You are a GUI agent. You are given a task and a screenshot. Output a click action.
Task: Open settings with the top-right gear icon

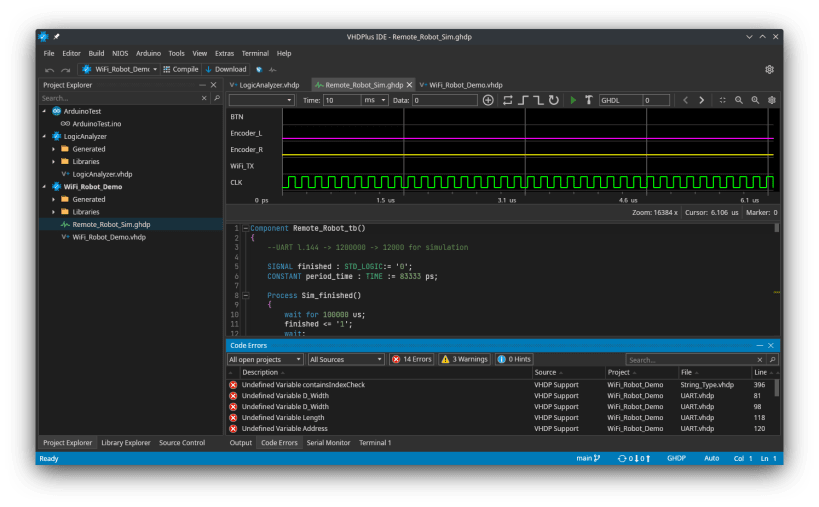click(x=769, y=69)
